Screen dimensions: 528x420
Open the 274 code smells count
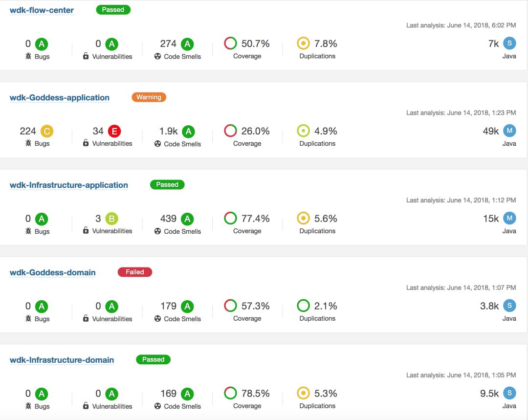168,44
